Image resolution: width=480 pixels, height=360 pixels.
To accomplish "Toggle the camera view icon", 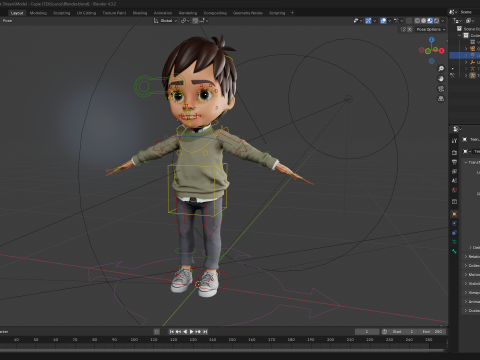I will 441,89.
